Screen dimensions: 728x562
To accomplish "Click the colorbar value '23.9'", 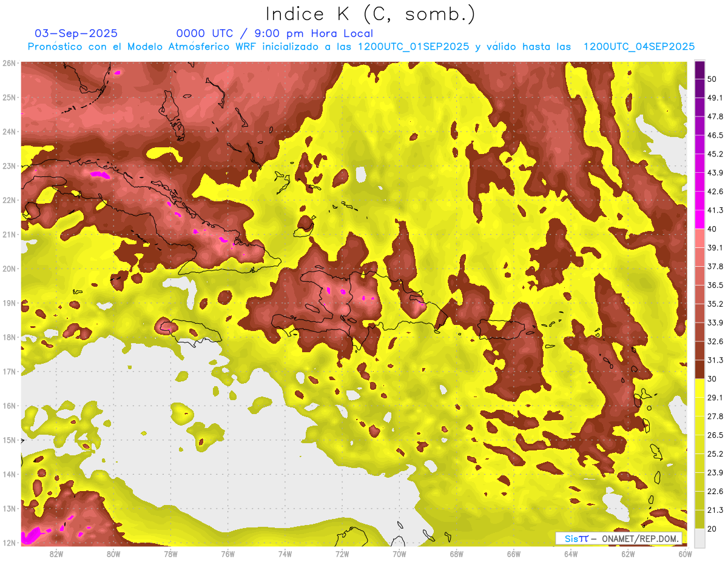I will (x=715, y=472).
